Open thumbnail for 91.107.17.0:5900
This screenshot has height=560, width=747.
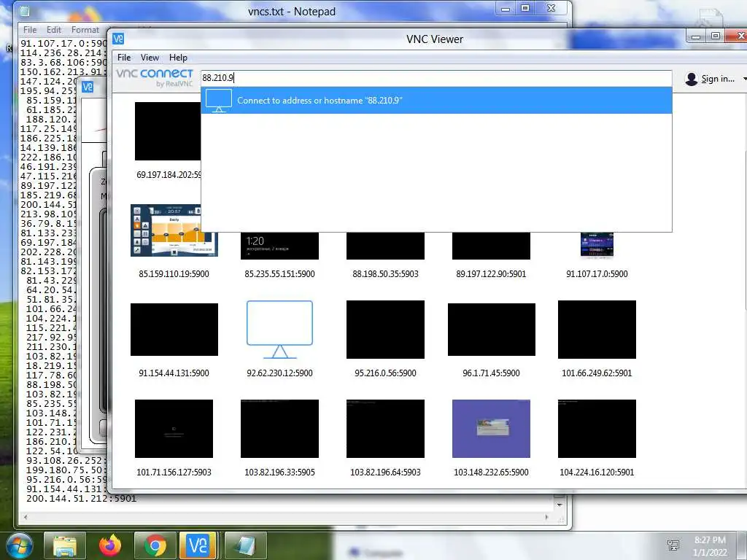[597, 245]
